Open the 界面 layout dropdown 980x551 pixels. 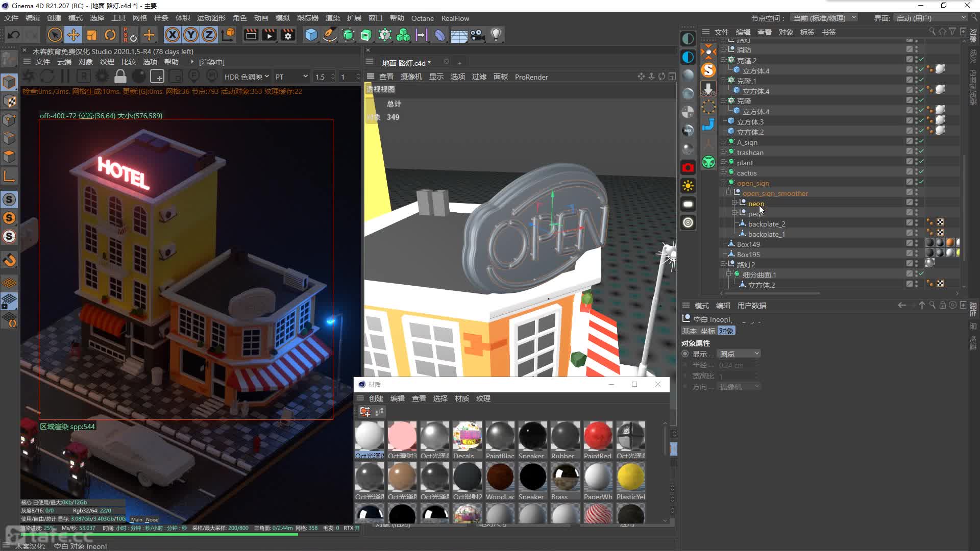(930, 18)
